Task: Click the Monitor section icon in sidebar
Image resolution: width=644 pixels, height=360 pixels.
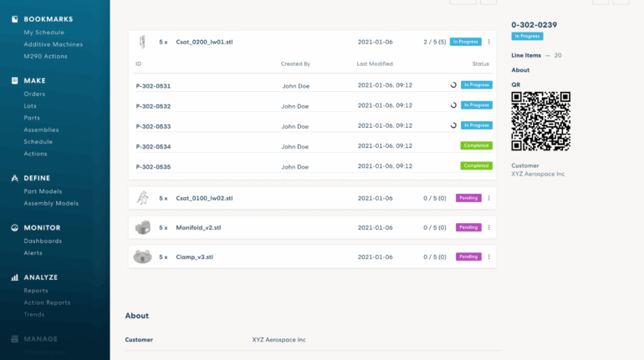Action: point(14,227)
